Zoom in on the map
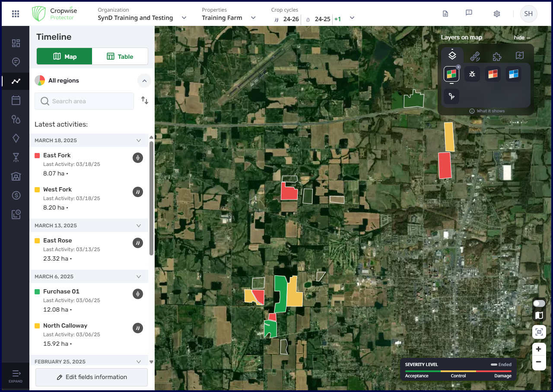The width and height of the screenshot is (553, 392). pos(538,349)
